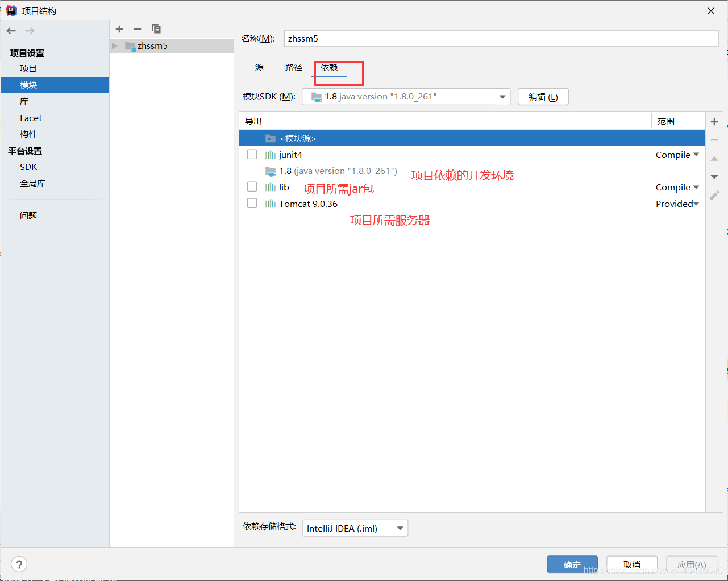Select the lib dependency row
This screenshot has width=728, height=581.
tap(472, 187)
